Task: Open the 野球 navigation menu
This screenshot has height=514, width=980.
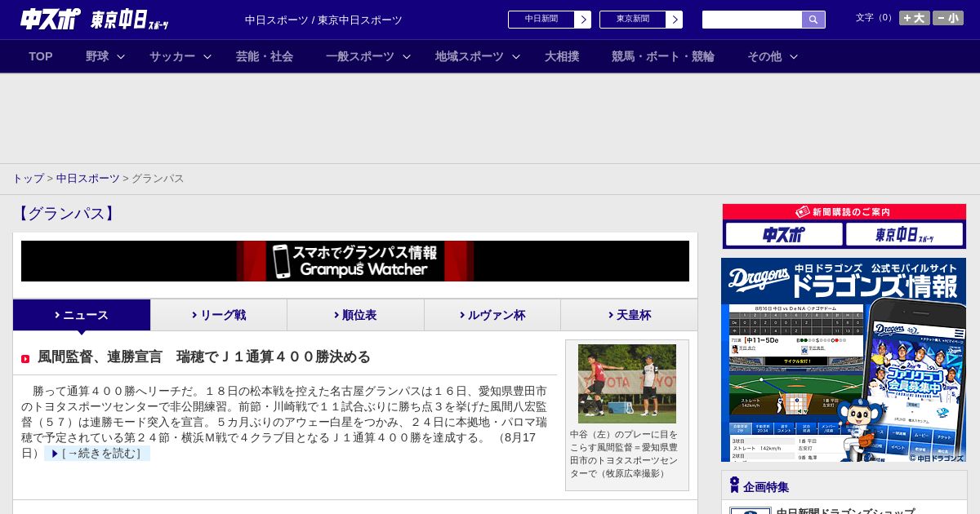Action: point(97,56)
